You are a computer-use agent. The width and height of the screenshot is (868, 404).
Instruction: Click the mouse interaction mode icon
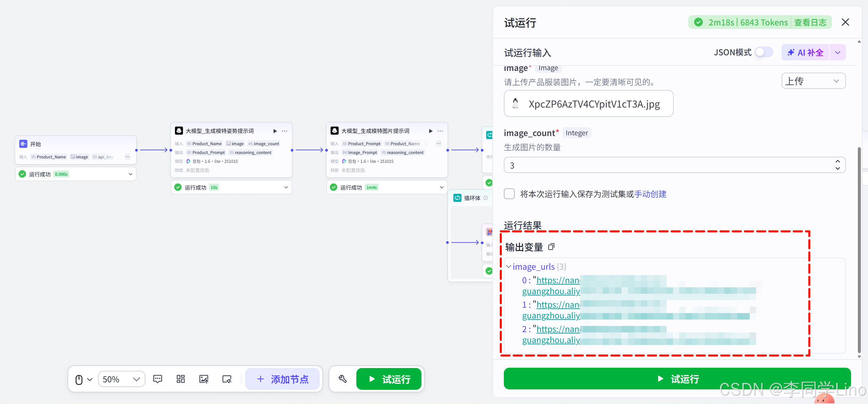click(x=79, y=379)
